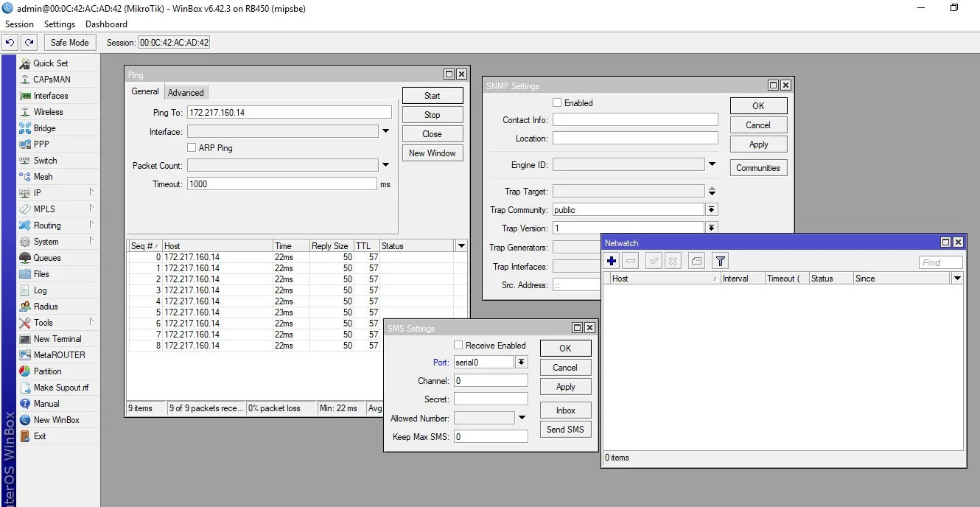Click the Communities button in SNMP Settings

[757, 168]
